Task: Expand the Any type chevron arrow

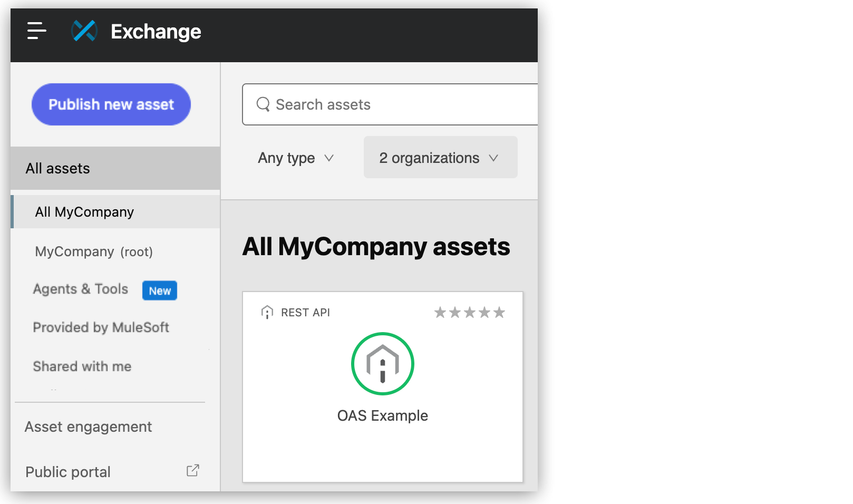Action: (x=330, y=158)
